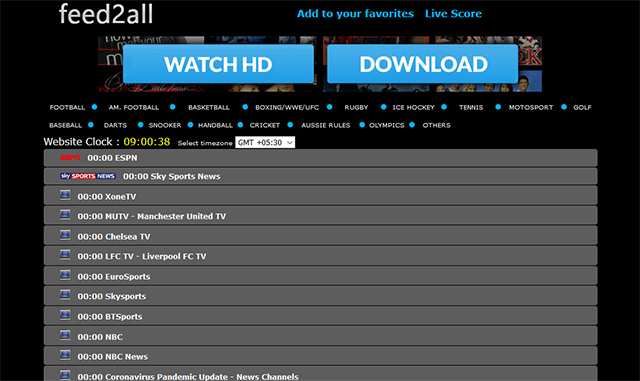This screenshot has height=381, width=640.
Task: Click the TV icon beside NBC News
Action: click(65, 355)
